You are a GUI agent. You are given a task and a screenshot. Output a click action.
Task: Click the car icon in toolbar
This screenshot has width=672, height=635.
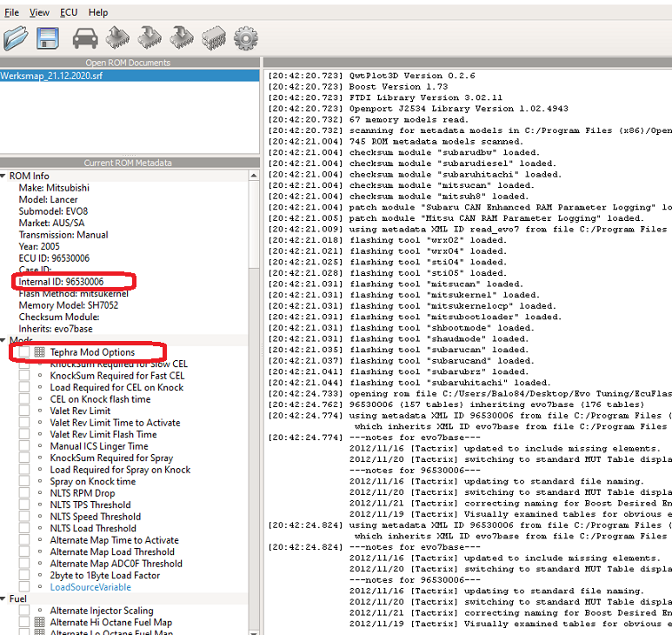click(84, 38)
